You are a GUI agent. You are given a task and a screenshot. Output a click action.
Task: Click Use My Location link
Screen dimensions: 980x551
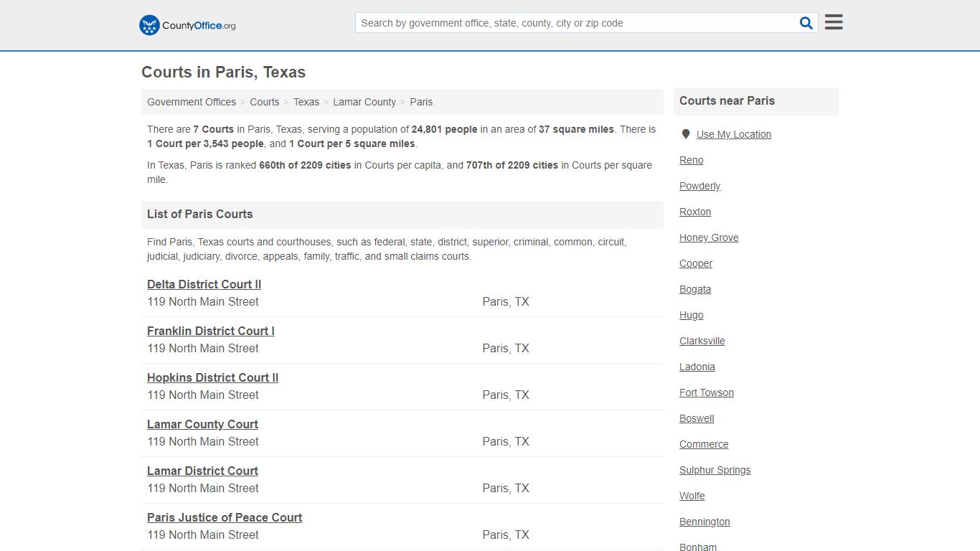click(734, 134)
